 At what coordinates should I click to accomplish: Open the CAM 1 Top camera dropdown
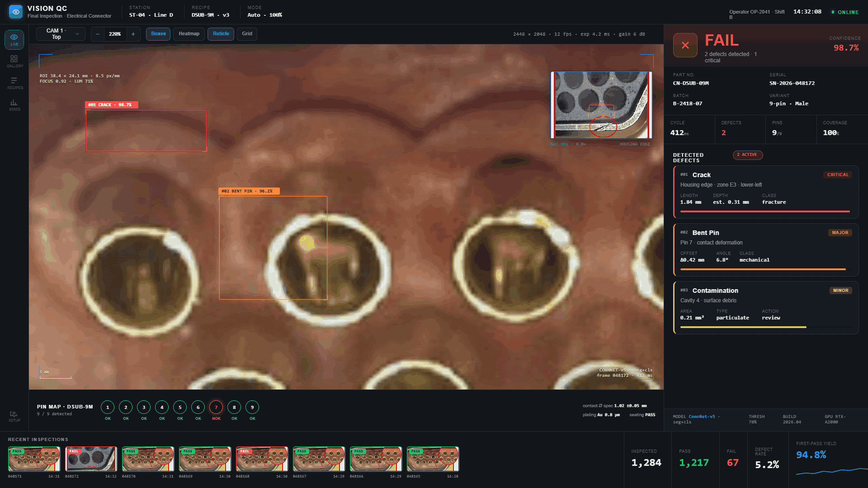coord(61,34)
